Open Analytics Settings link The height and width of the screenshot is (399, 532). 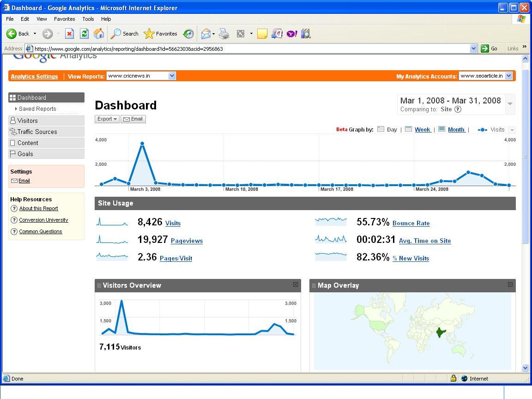(34, 76)
